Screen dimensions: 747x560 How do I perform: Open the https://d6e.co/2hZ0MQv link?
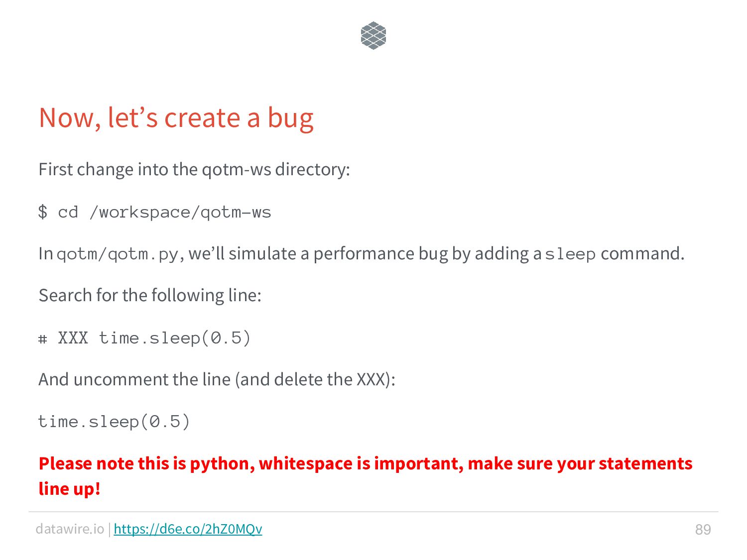click(x=188, y=529)
